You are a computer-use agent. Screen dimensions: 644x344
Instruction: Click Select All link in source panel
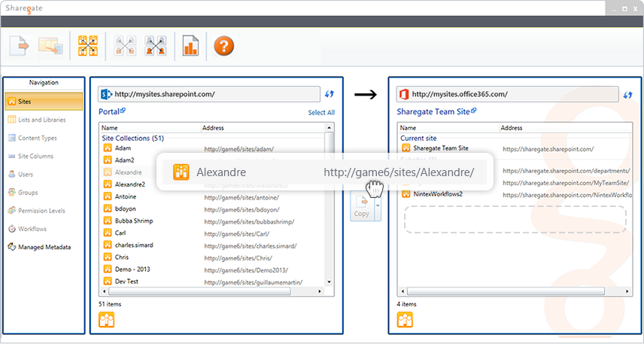321,113
